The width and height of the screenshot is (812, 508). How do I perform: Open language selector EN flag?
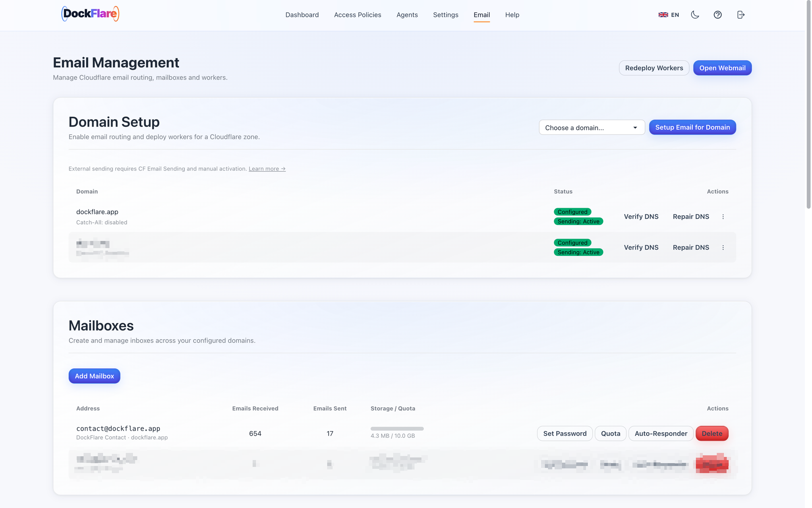pyautogui.click(x=669, y=15)
